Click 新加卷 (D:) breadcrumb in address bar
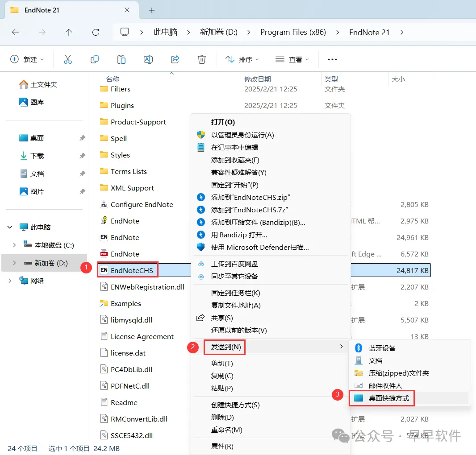Viewport: 476px width, 455px height. tap(218, 32)
